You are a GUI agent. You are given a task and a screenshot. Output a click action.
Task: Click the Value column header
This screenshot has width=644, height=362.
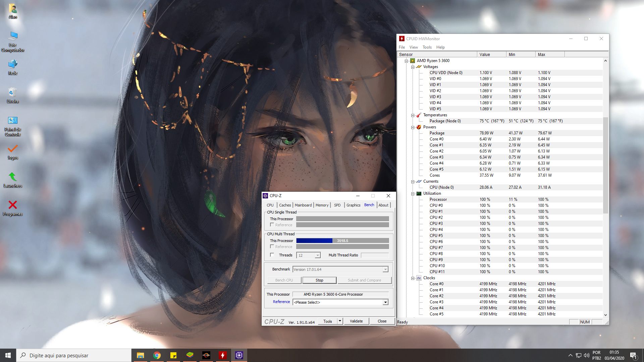[x=491, y=55]
